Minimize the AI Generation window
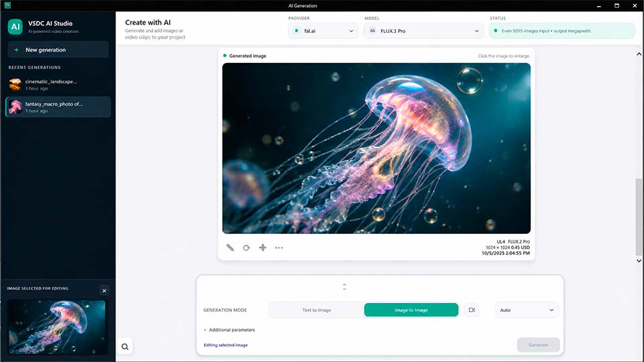The height and width of the screenshot is (362, 644). pyautogui.click(x=599, y=6)
